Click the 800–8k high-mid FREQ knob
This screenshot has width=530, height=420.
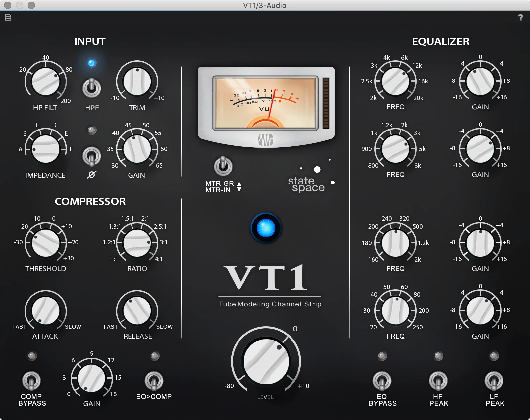coord(396,149)
